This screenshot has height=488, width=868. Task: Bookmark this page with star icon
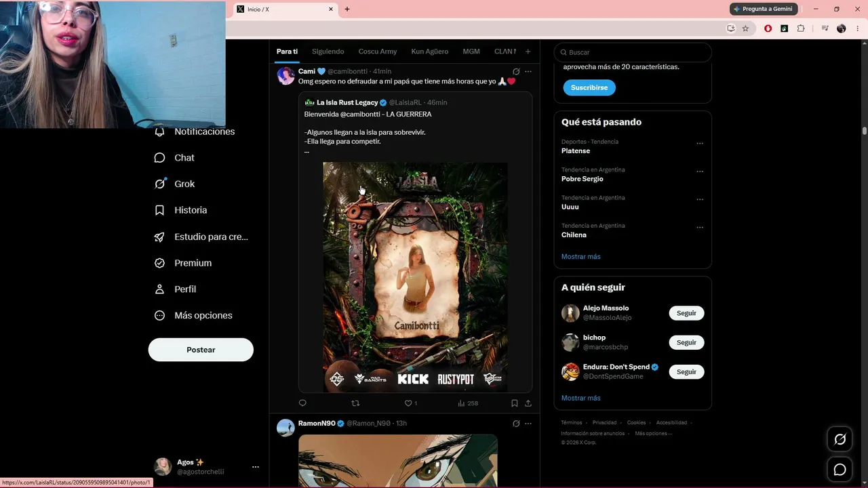pyautogui.click(x=745, y=28)
